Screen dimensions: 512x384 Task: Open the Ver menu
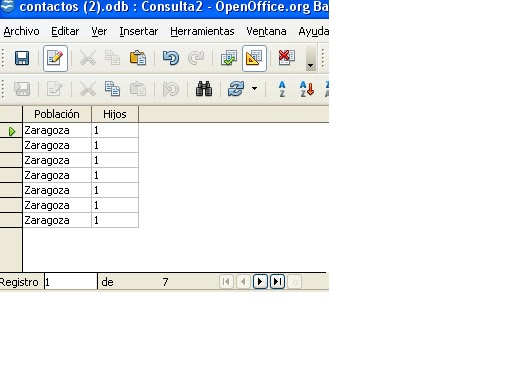pyautogui.click(x=99, y=31)
